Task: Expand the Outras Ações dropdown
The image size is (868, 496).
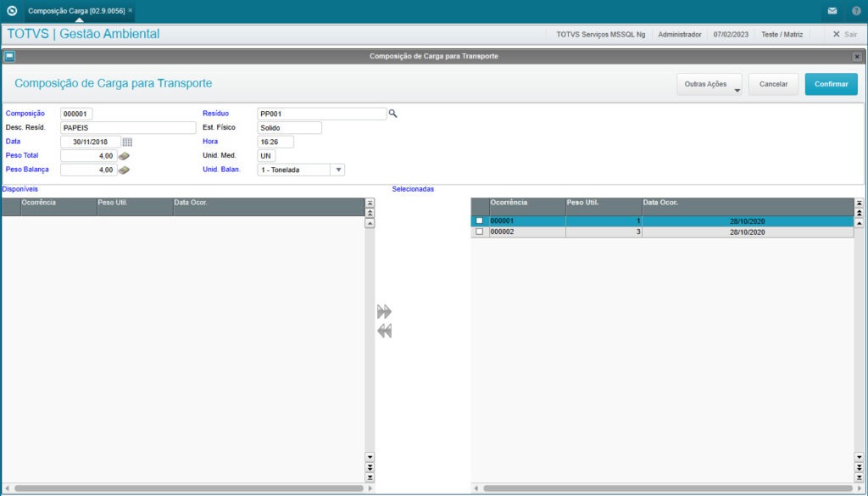Action: 709,85
